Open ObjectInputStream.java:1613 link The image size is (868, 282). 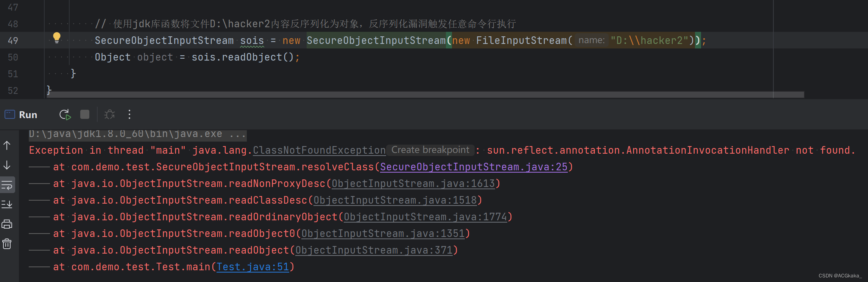(413, 184)
